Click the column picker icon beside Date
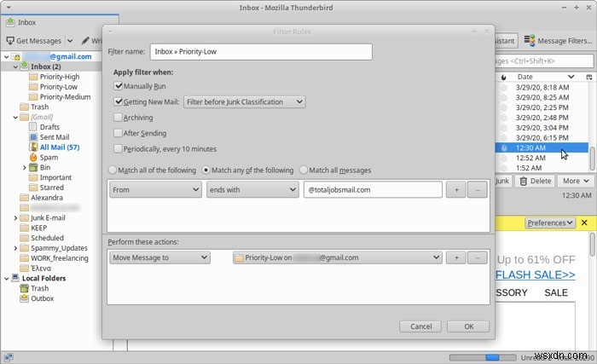This screenshot has width=597, height=364. click(x=589, y=77)
